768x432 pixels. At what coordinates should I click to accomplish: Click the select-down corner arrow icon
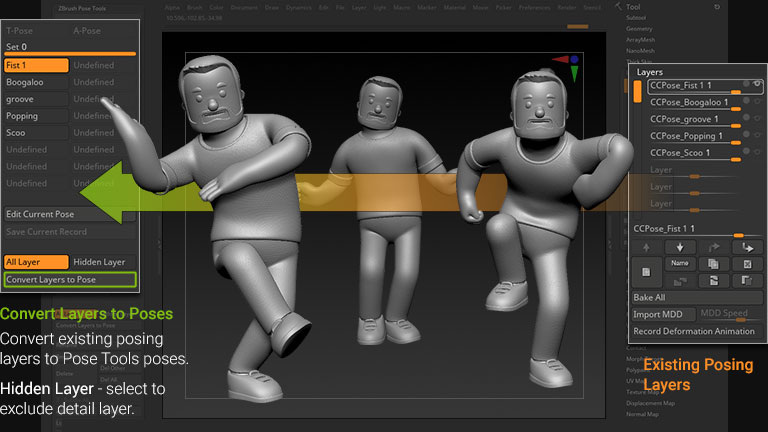(747, 247)
